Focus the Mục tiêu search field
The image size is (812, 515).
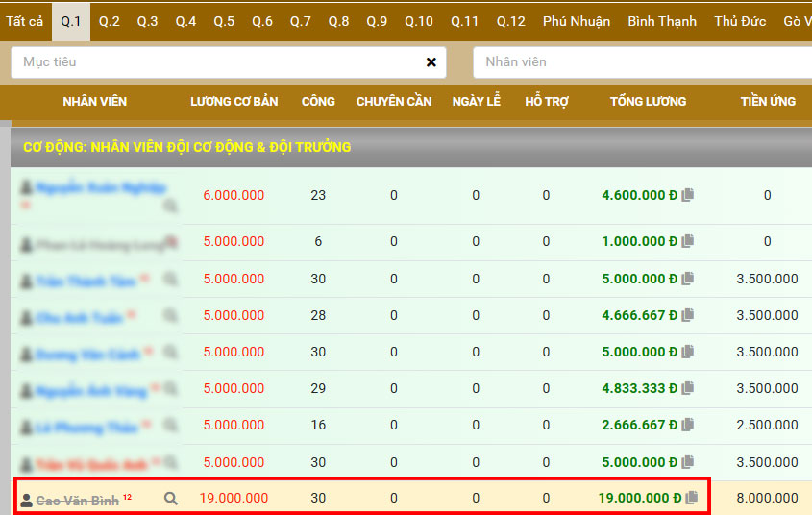pos(216,62)
